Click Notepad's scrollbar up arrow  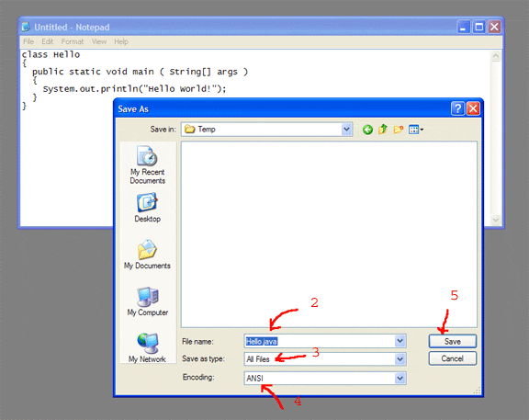click(x=495, y=56)
